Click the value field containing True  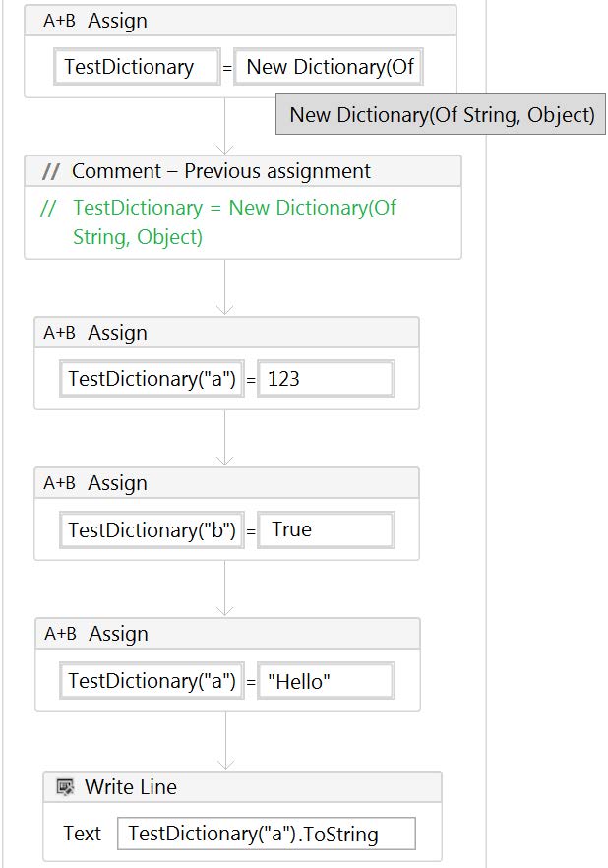click(x=327, y=530)
